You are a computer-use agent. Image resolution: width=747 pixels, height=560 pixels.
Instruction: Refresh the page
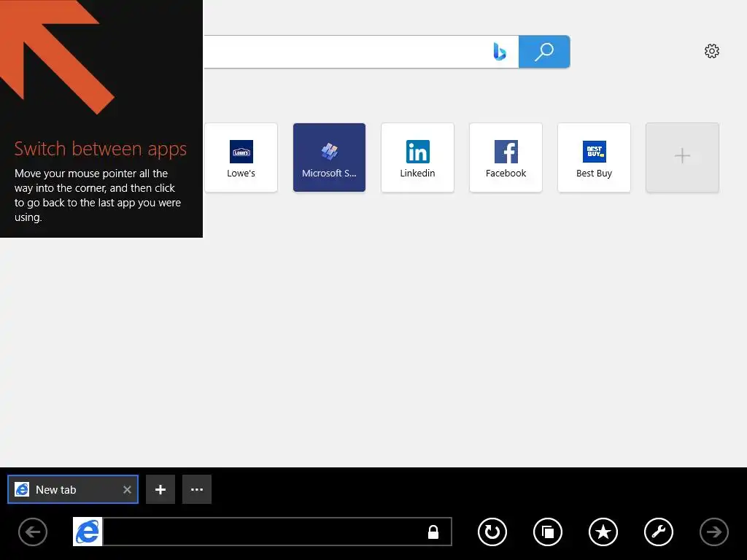pos(492,532)
